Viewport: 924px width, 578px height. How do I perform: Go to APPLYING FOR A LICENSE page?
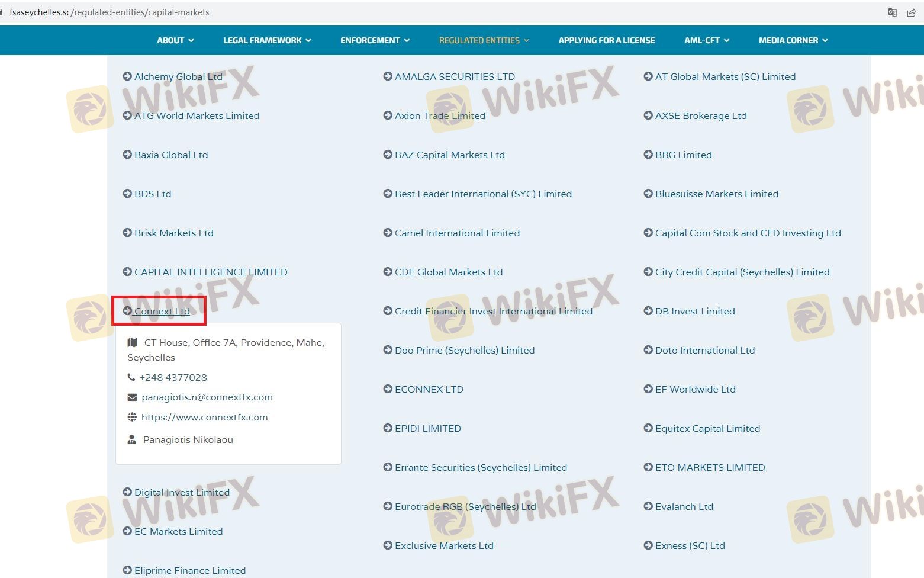coord(607,40)
